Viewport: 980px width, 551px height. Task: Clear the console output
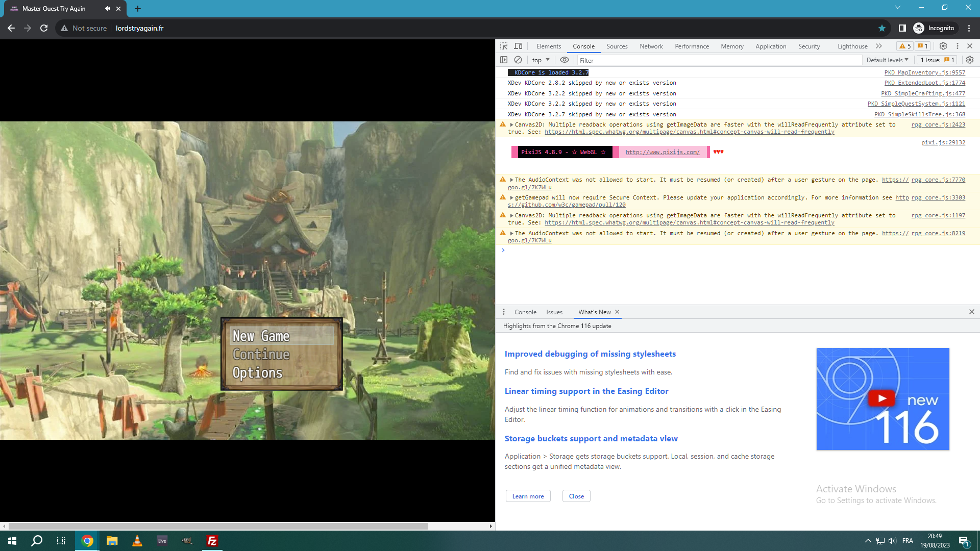[x=518, y=60]
